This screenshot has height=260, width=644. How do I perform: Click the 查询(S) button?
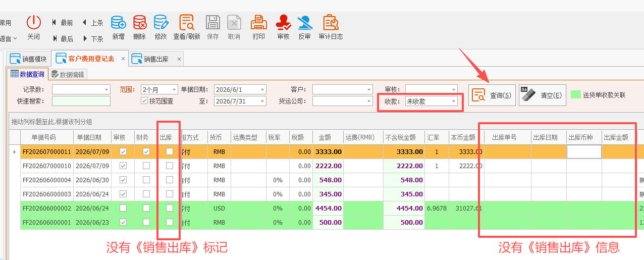[x=492, y=95]
